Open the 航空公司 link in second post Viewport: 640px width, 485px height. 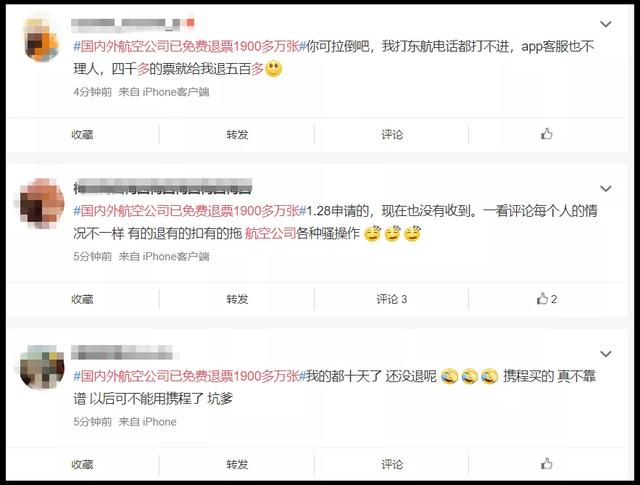[270, 234]
